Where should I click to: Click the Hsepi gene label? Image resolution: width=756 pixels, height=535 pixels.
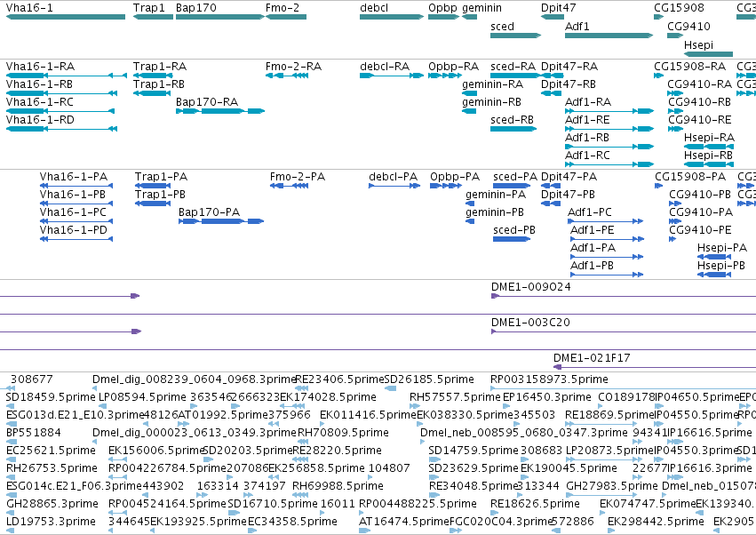698,44
